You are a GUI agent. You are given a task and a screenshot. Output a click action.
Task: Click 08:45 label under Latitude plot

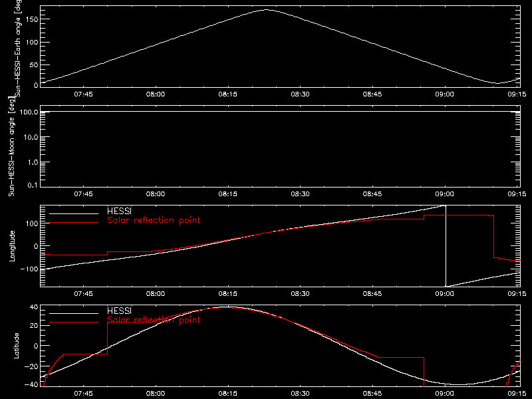[x=372, y=393]
